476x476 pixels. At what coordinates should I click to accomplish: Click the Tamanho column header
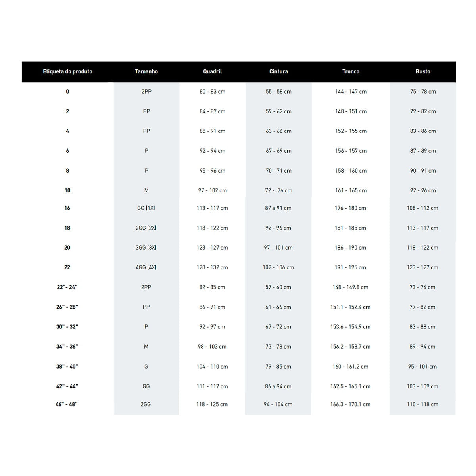click(146, 72)
